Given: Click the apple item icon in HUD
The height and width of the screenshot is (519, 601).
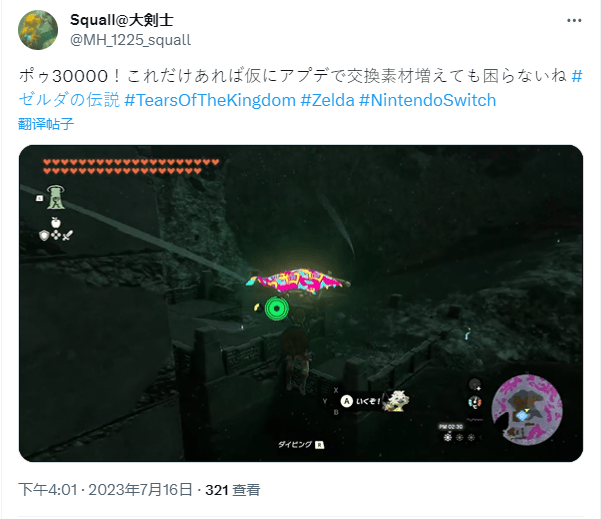Looking at the screenshot, I should 56,222.
